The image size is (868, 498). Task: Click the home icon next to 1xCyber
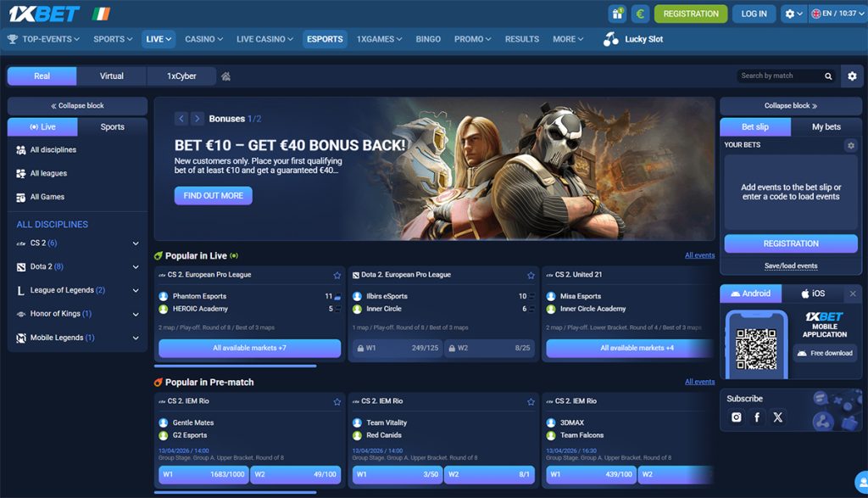[x=225, y=76]
